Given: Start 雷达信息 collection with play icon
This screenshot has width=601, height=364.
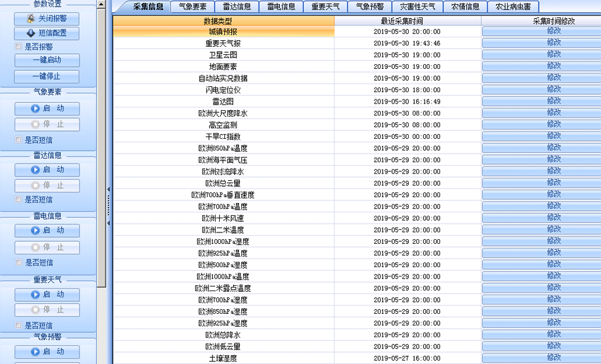Looking at the screenshot, I should pos(47,170).
